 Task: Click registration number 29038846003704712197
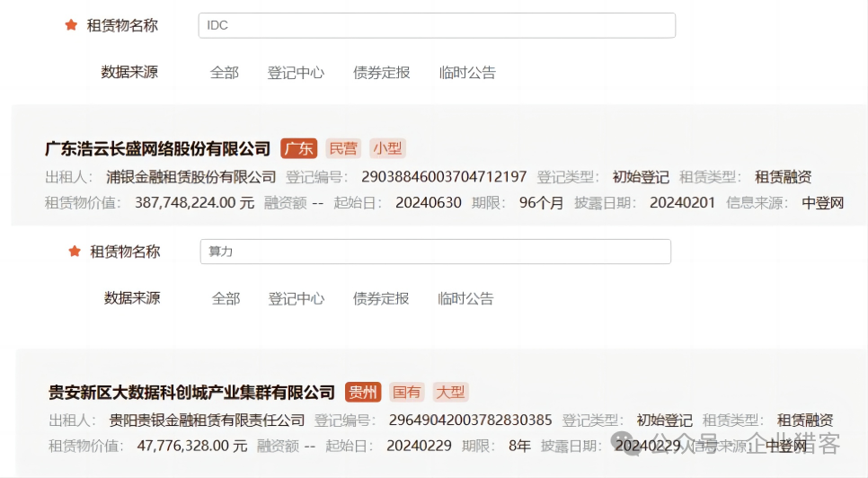point(444,177)
